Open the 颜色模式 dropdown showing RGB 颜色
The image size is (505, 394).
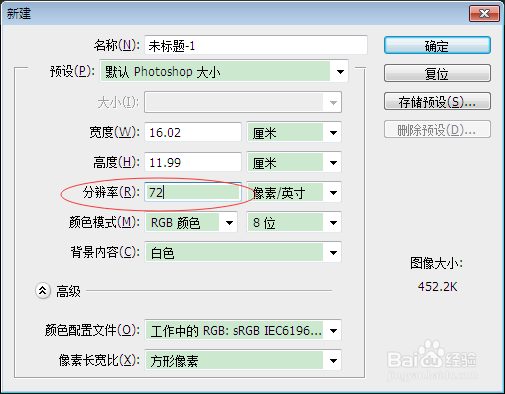point(191,222)
